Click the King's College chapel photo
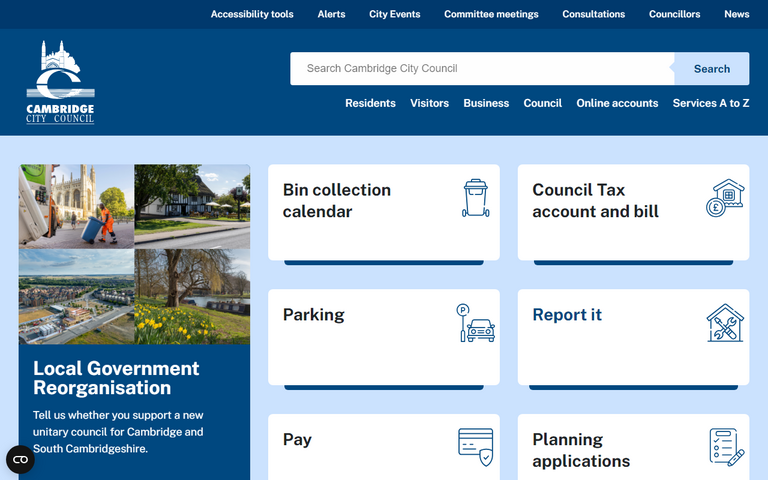768x480 pixels. [76, 205]
